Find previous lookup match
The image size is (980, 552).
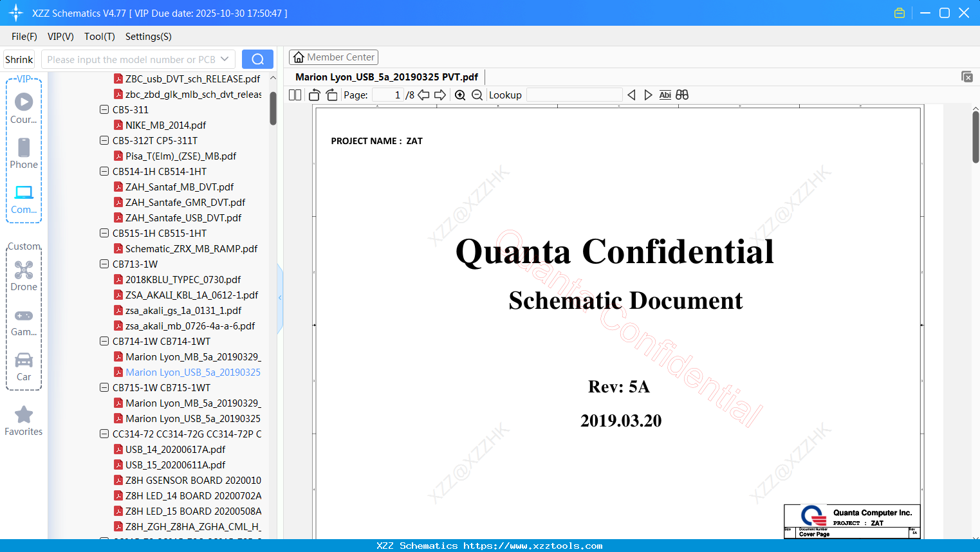click(631, 95)
